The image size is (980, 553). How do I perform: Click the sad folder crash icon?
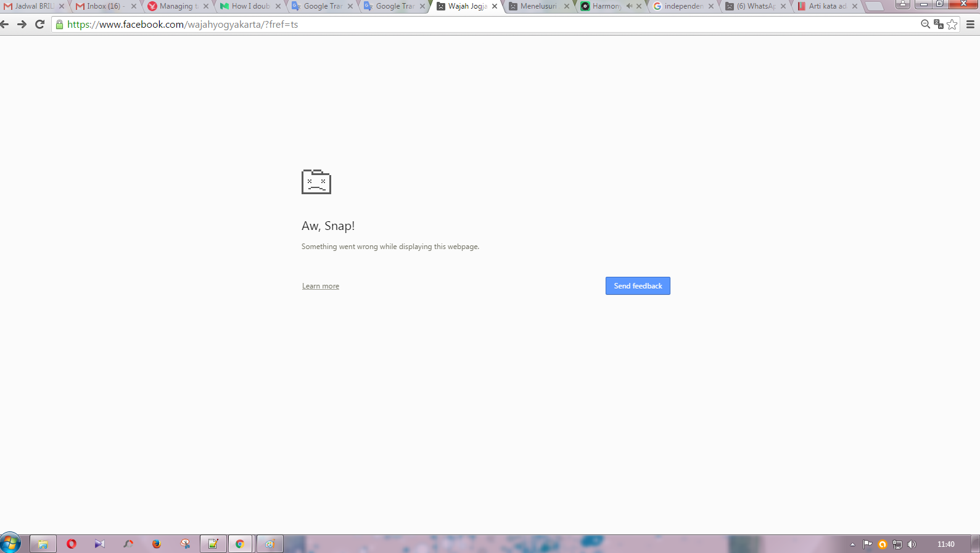point(316,182)
